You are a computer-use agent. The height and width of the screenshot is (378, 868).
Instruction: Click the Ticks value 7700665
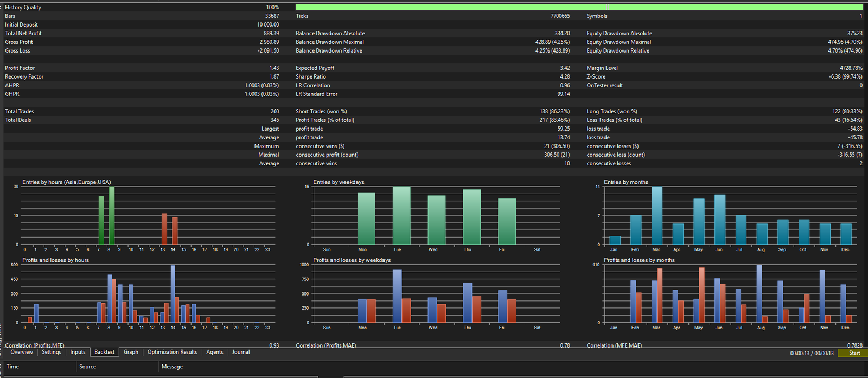point(560,16)
